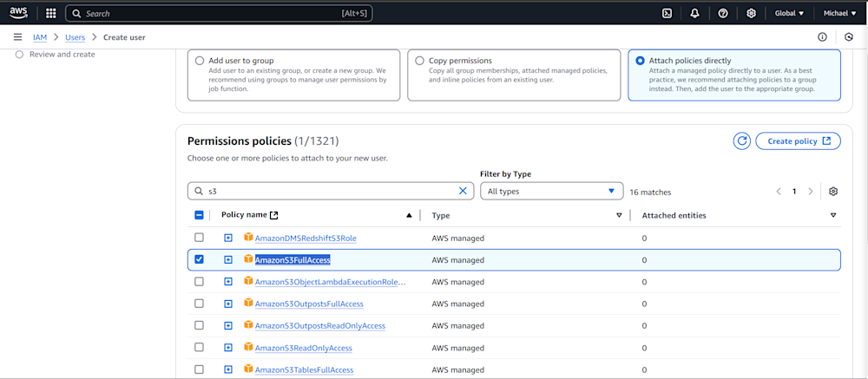Open notifications bell icon

pos(694,13)
